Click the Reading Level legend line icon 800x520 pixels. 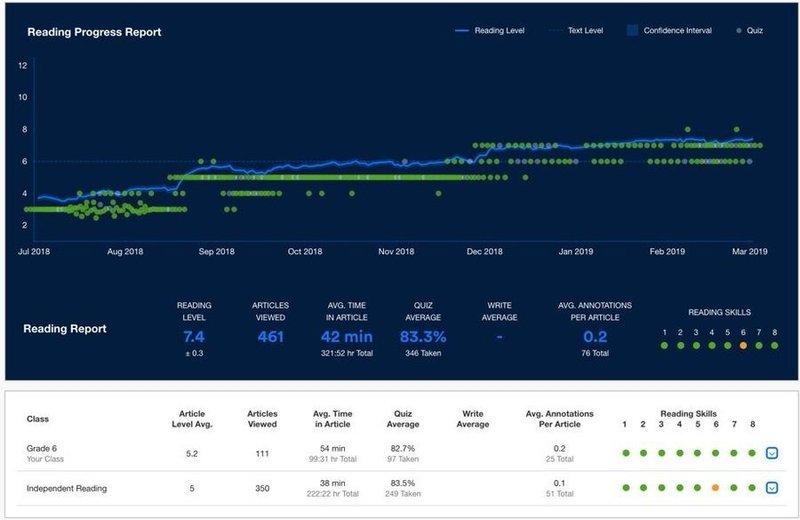(x=462, y=31)
